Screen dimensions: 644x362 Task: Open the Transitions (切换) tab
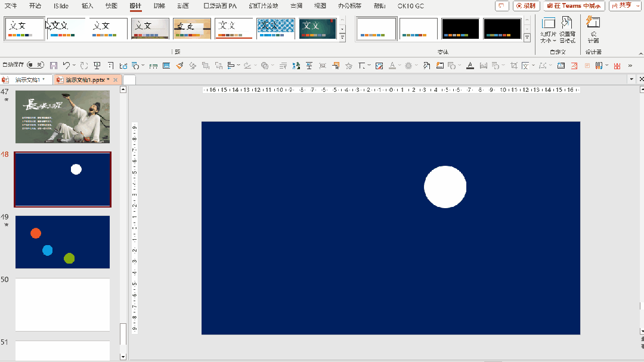[x=159, y=6]
